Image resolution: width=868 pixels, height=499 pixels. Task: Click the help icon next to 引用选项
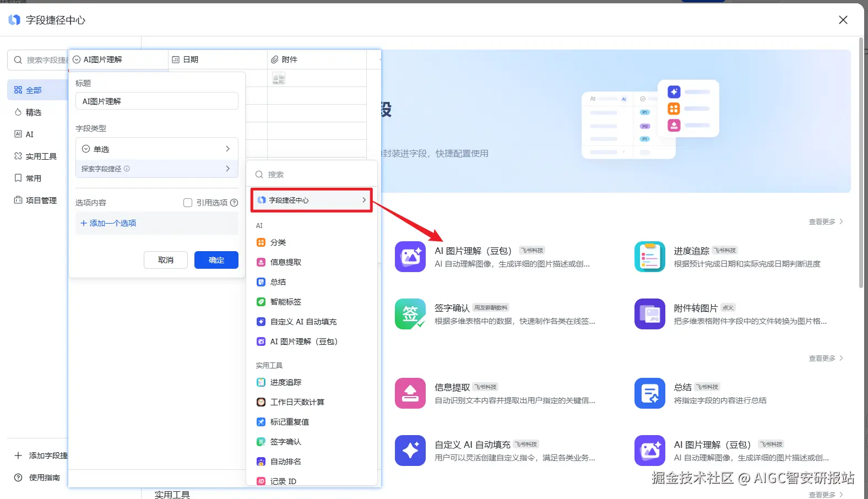coord(234,203)
